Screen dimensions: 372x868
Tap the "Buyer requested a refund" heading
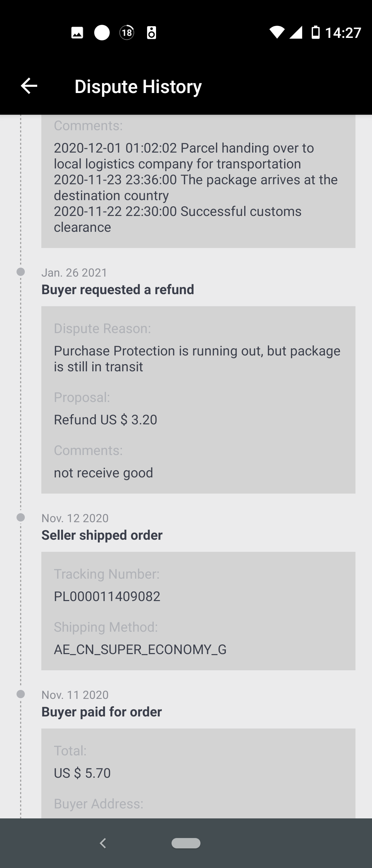coord(118,290)
